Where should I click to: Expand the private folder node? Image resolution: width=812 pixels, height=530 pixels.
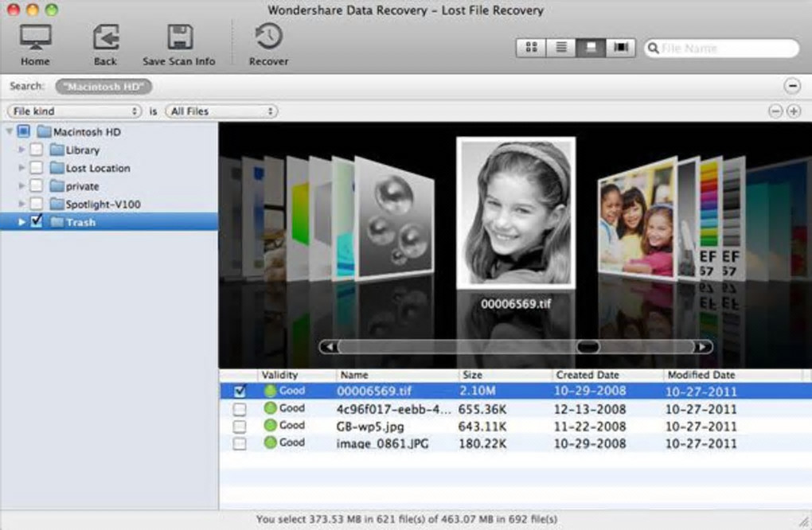tap(21, 185)
